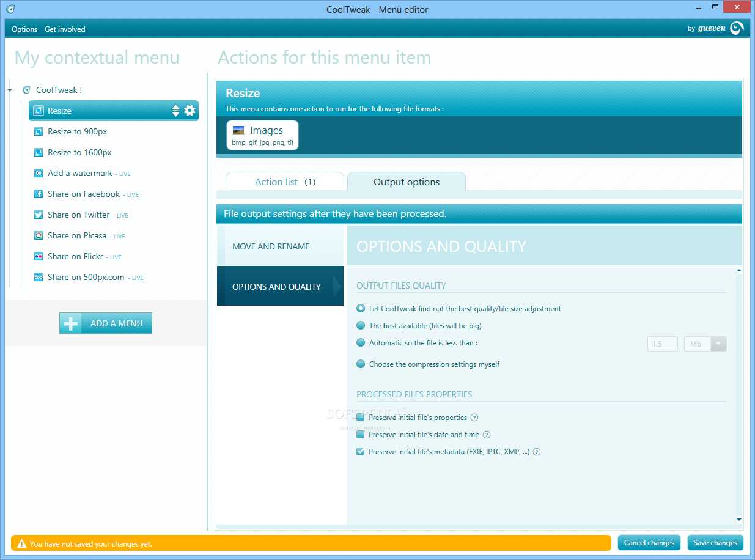Click the Add a watermark icon

[38, 173]
